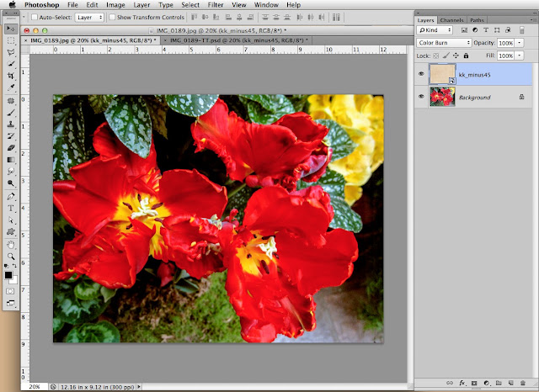
Task: Toggle filter for smart objects
Action: point(508,30)
